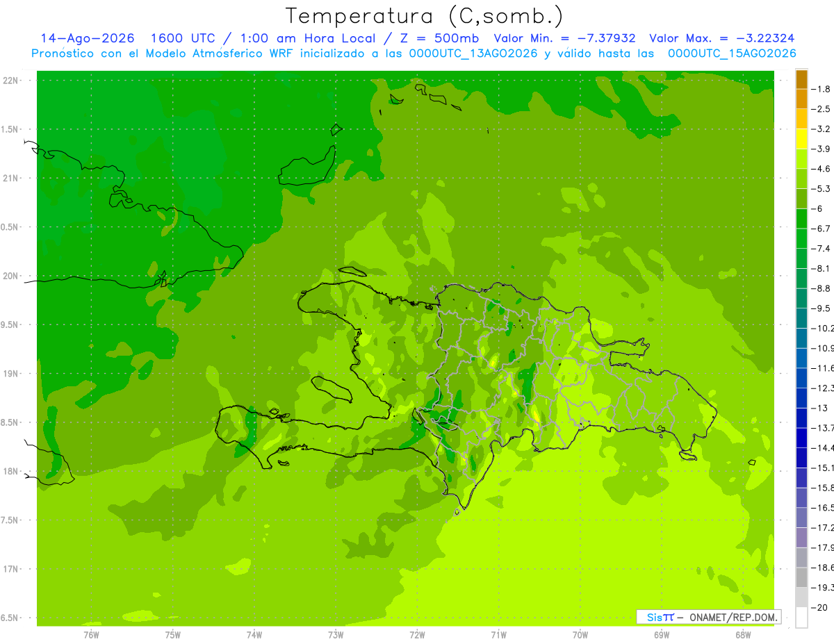Image resolution: width=834 pixels, height=644 pixels.
Task: Click the '76W' longitude label
Action: 91,635
